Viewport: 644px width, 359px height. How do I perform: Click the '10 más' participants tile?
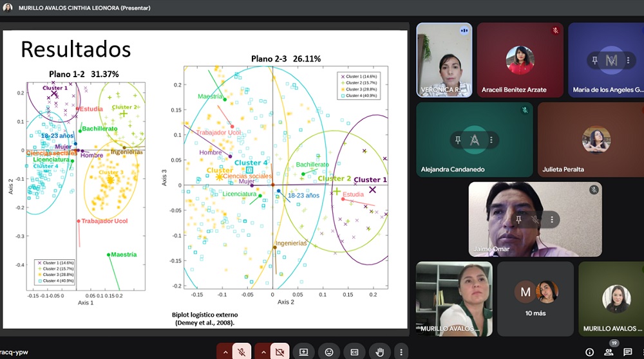click(535, 299)
